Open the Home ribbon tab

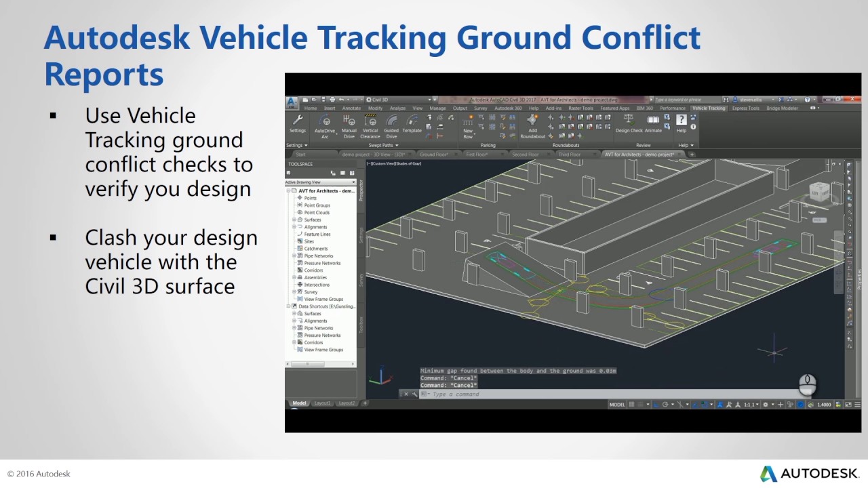click(x=311, y=108)
